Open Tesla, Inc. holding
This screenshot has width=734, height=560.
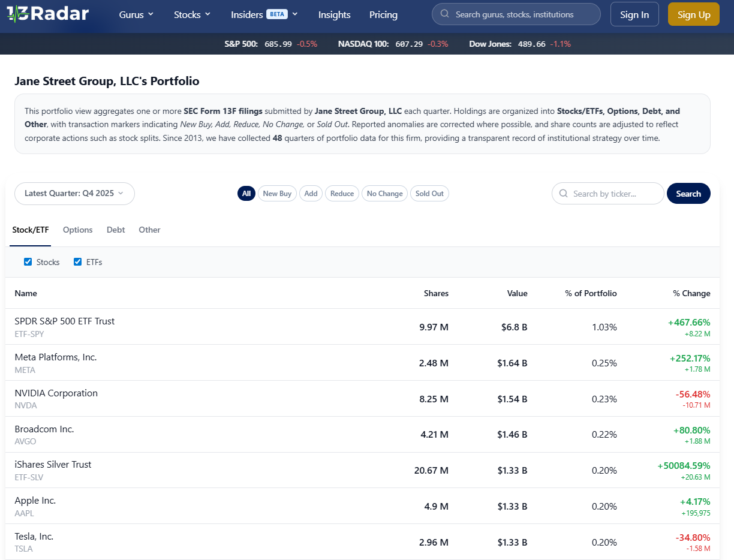coord(34,537)
